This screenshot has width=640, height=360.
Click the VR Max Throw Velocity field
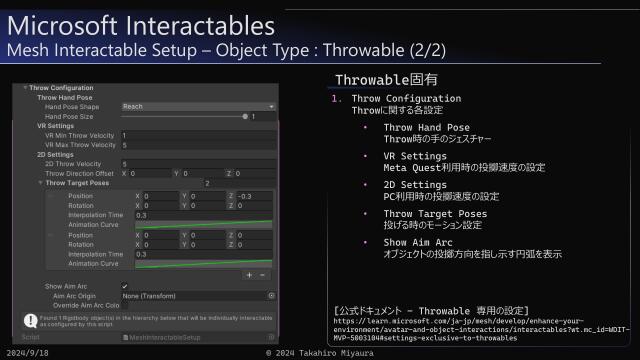198,145
